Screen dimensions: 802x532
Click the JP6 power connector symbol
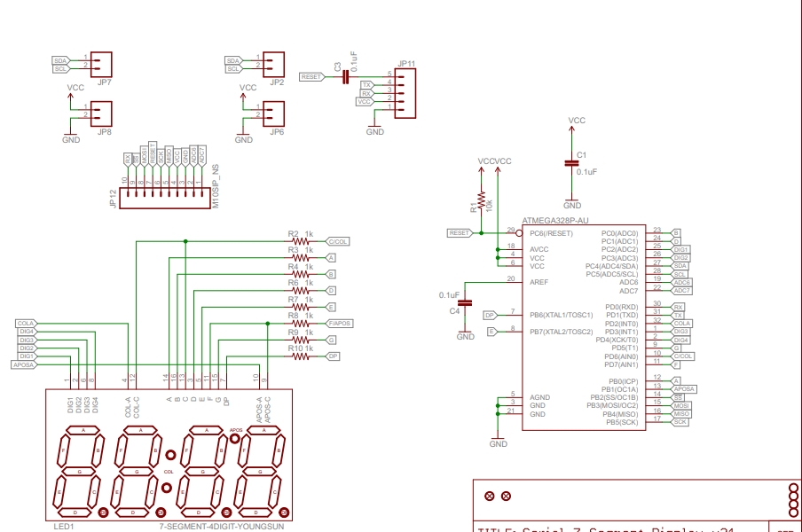276,113
